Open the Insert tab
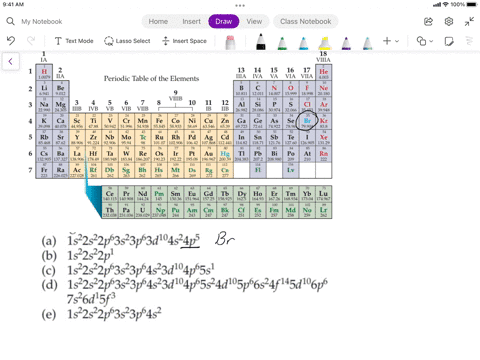This screenshot has width=480, height=360. click(x=191, y=21)
